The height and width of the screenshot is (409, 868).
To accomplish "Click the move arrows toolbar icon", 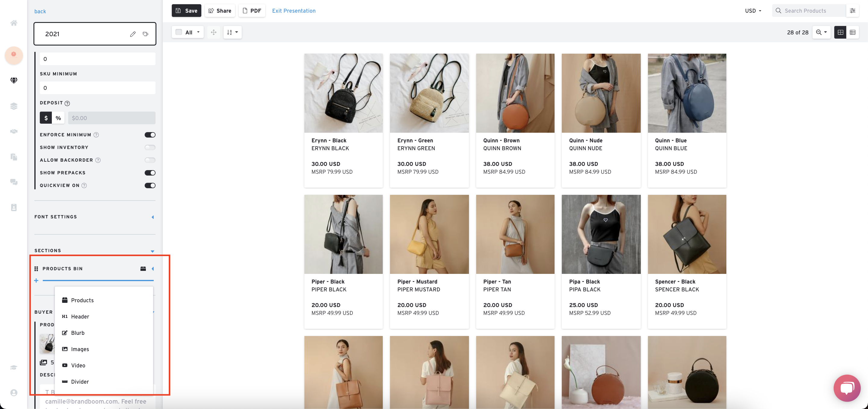I will [x=214, y=32].
